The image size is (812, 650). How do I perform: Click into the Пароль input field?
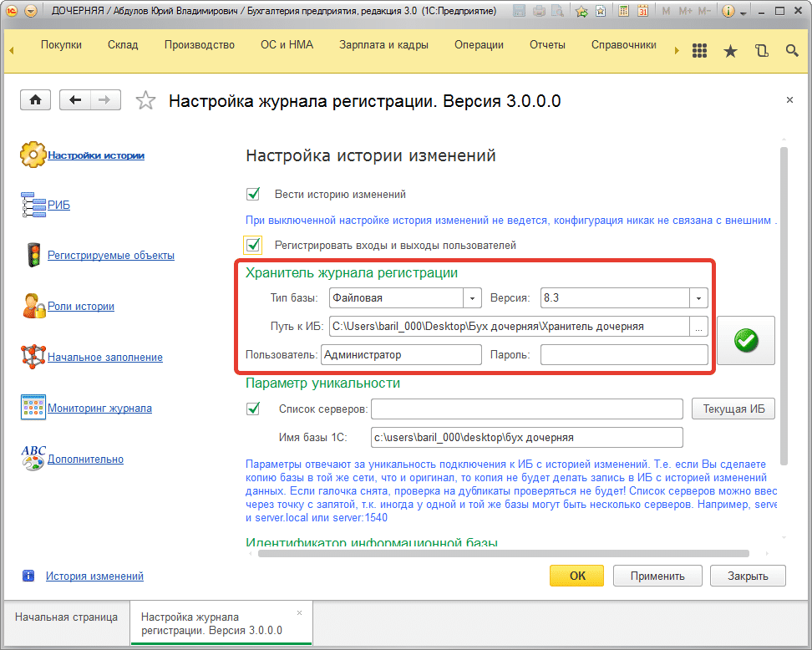pyautogui.click(x=623, y=355)
